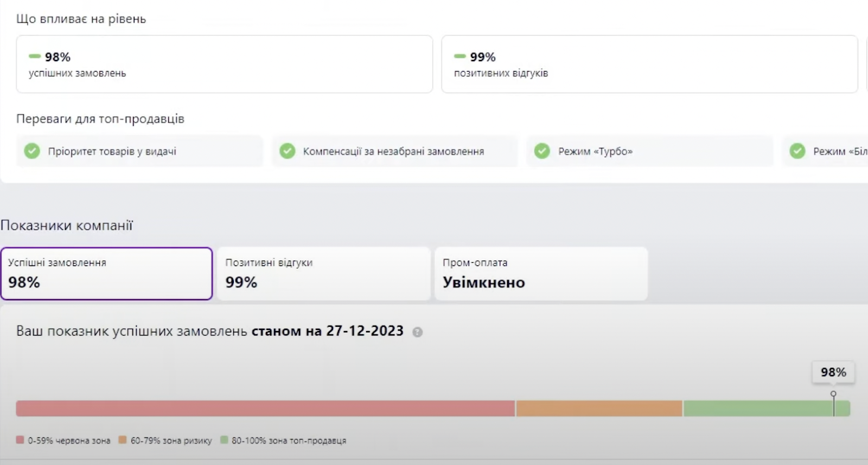
Task: Select legend text 80-100% зона топ-продавця
Action: 289,441
